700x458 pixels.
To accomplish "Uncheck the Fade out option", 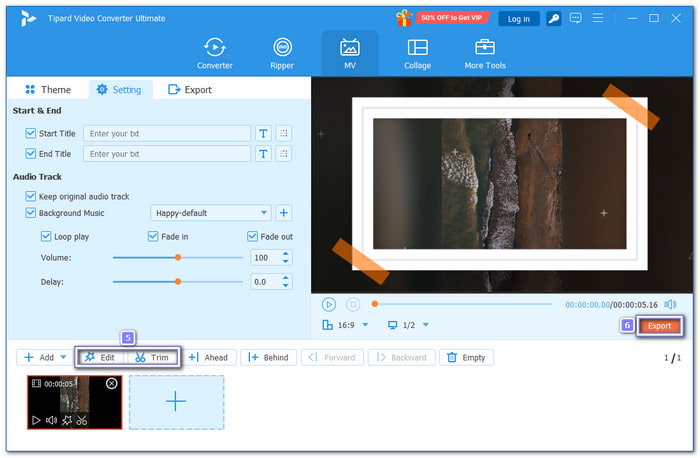I will pyautogui.click(x=252, y=237).
